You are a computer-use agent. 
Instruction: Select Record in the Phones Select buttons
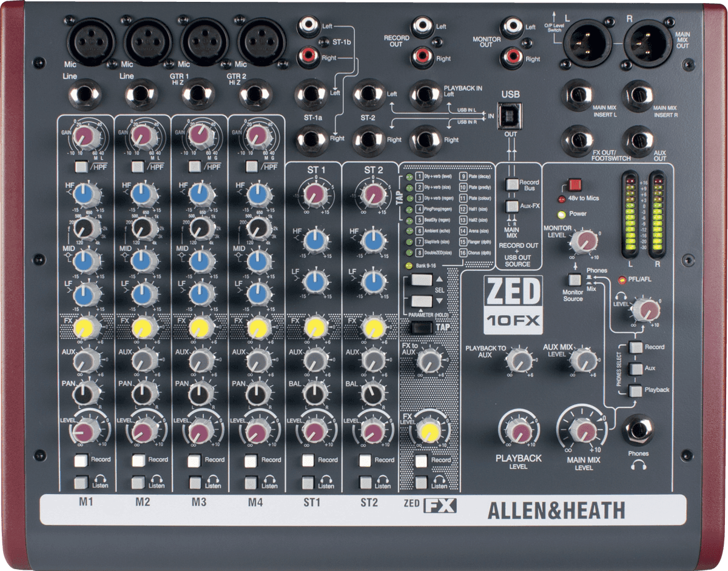[635, 348]
